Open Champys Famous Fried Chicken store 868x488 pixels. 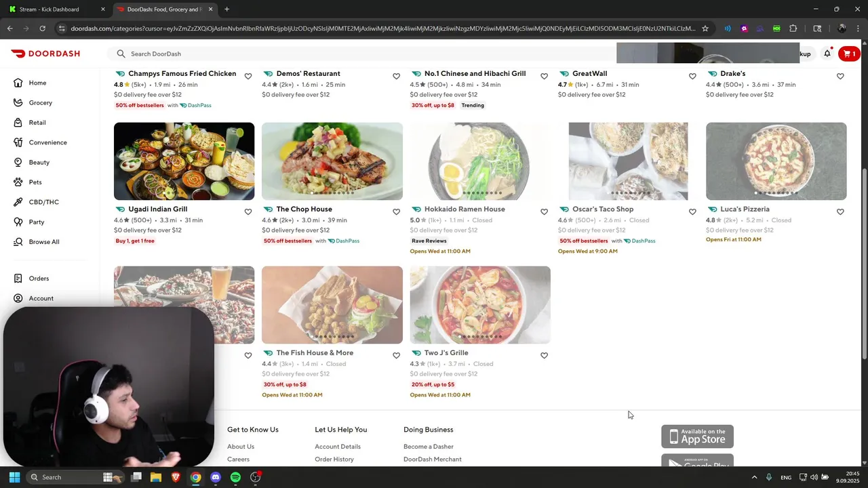pyautogui.click(x=182, y=74)
